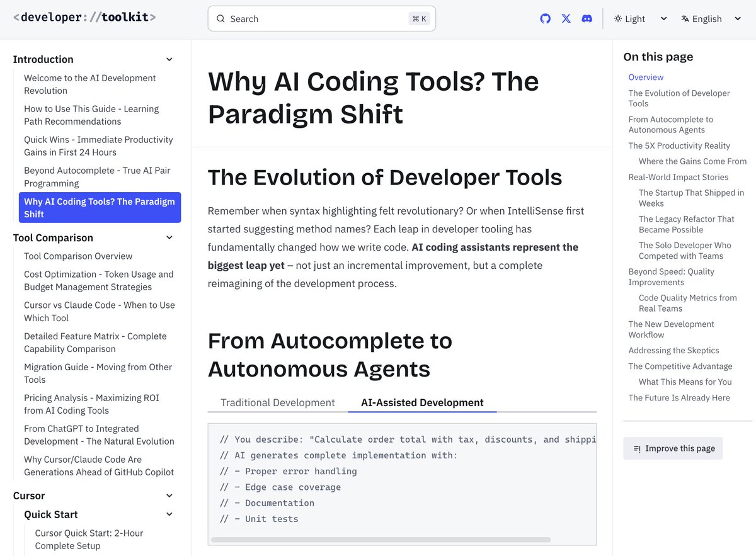Jump to From Autocomplete to Autonomous Agents anchor

pyautogui.click(x=671, y=125)
